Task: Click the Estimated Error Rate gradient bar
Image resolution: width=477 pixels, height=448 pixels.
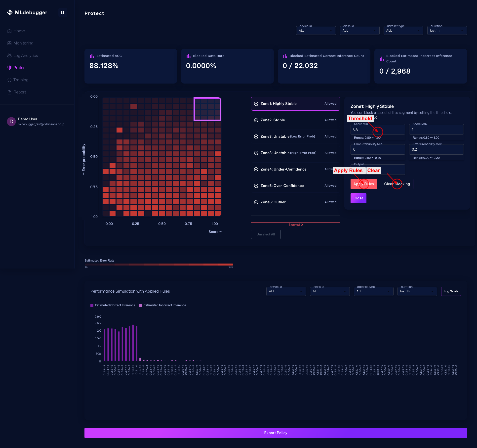Action: [x=159, y=265]
